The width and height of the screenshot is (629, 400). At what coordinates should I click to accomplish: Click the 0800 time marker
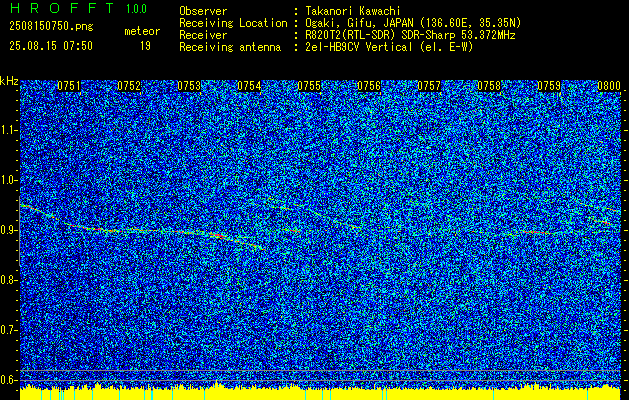(609, 86)
